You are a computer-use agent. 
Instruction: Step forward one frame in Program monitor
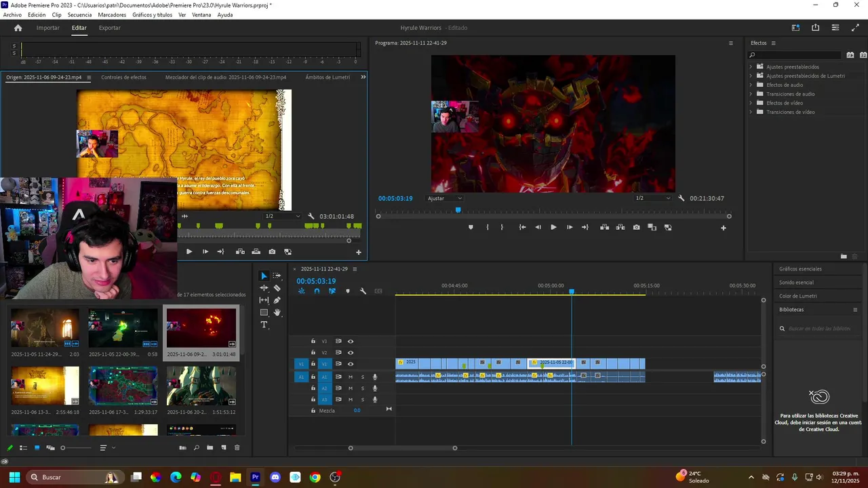click(x=569, y=227)
